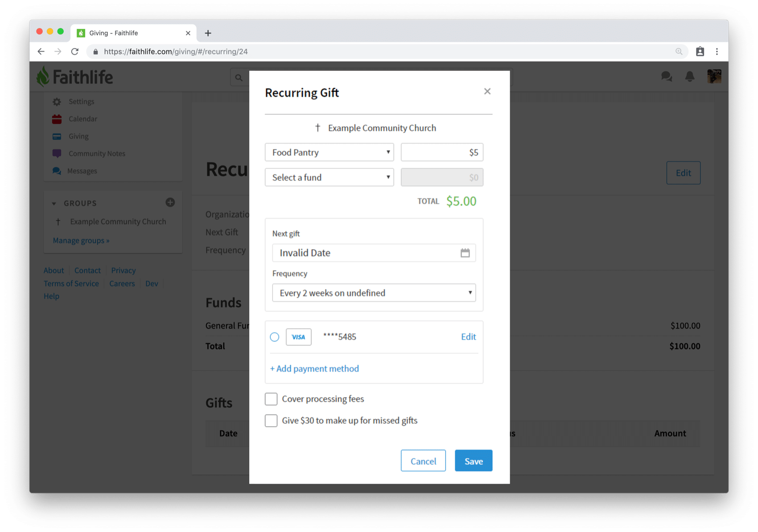Open Terms of Service link

(x=71, y=284)
